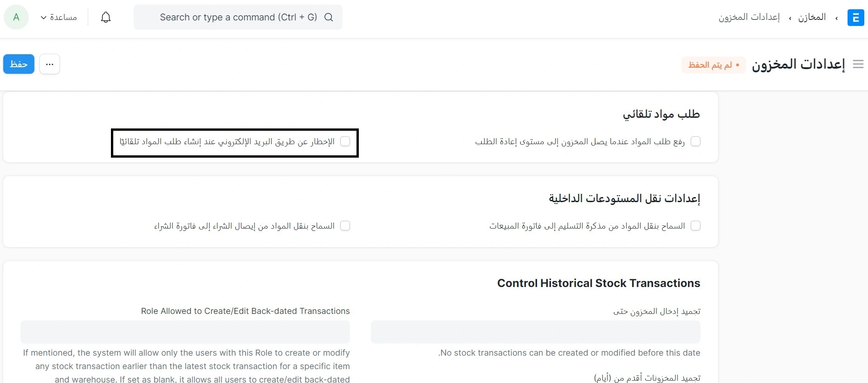Click Role Allowed to Create/Edit Back-dated Transactions field
Viewport: 868px width, 383px height.
(x=185, y=332)
